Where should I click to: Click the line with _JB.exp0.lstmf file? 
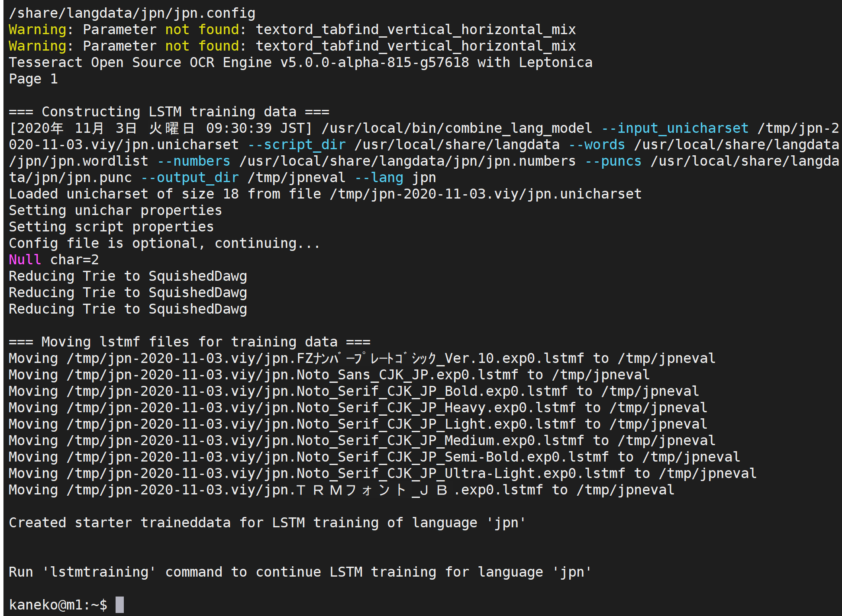click(342, 490)
